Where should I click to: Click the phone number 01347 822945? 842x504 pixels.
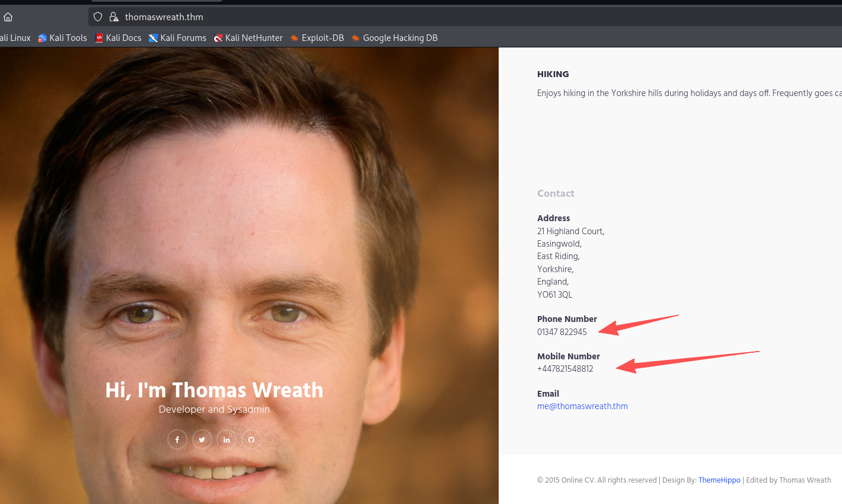click(562, 332)
